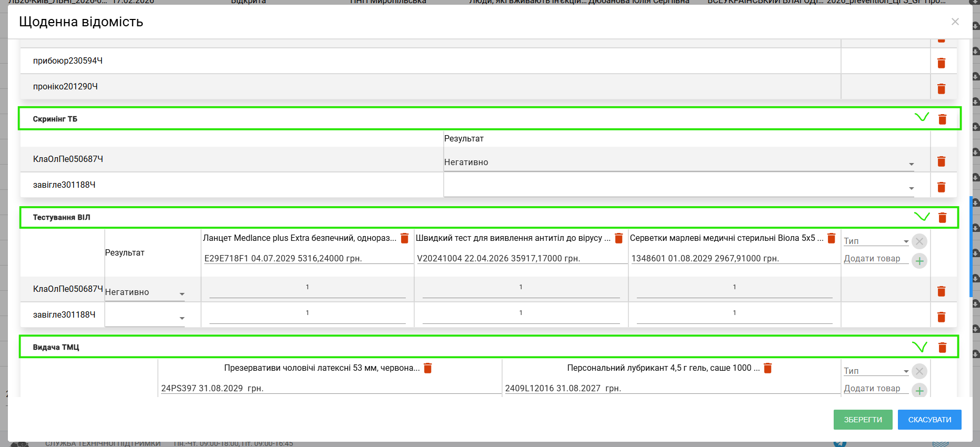The image size is (980, 447).
Task: Delete the Серветки марлеві product column
Action: 832,238
